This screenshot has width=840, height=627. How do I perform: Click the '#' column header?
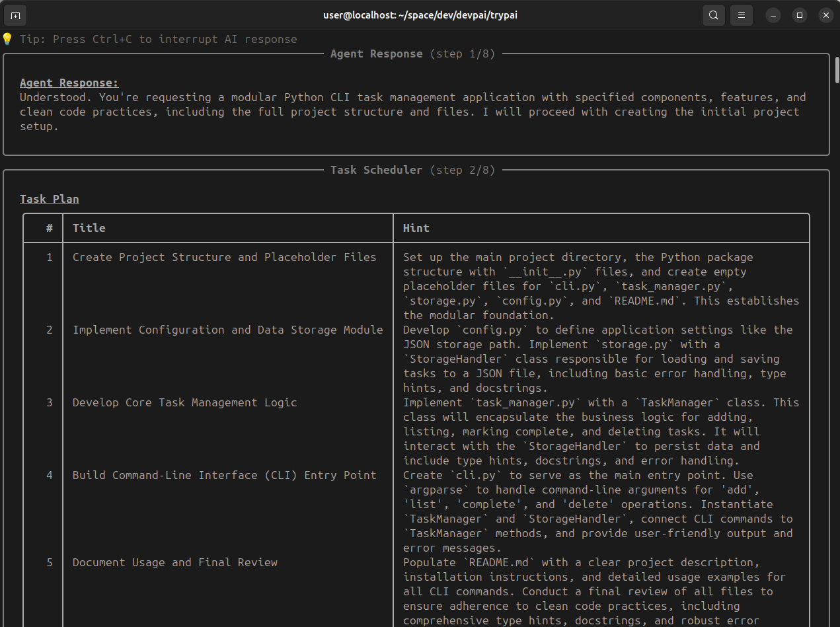click(x=50, y=228)
